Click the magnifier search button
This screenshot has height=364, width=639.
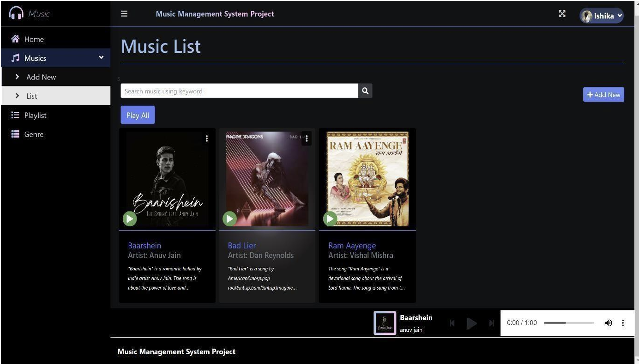coord(365,91)
